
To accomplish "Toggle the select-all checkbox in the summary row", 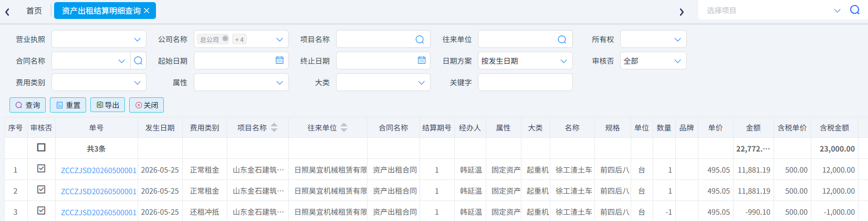I will point(41,147).
